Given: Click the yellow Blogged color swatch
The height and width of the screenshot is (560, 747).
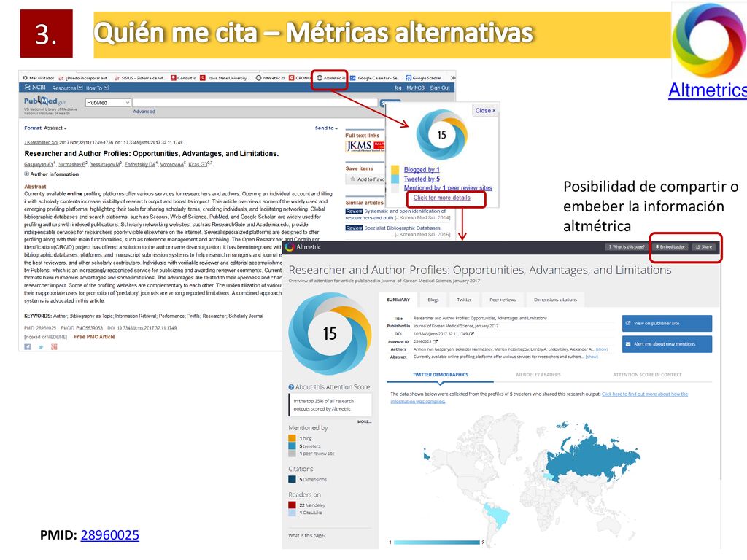Looking at the screenshot, I should pos(395,169).
